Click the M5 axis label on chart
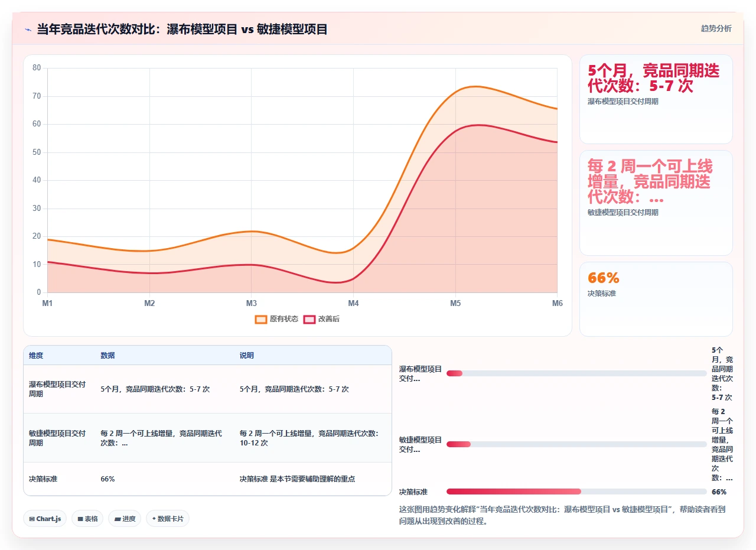The height and width of the screenshot is (550, 756). coord(455,303)
